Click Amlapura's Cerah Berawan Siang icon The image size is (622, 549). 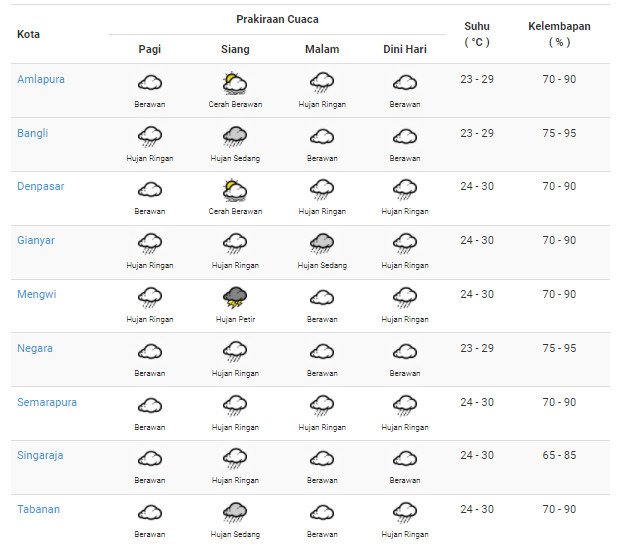235,83
